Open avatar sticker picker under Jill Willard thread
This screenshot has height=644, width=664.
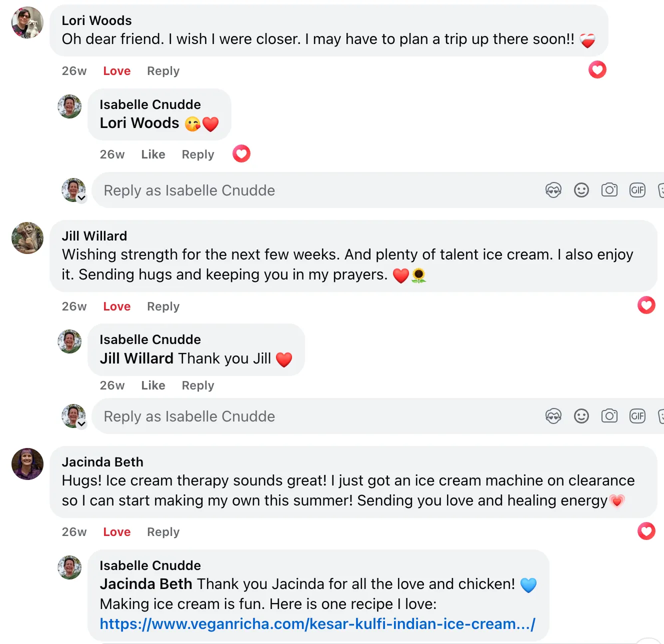553,416
